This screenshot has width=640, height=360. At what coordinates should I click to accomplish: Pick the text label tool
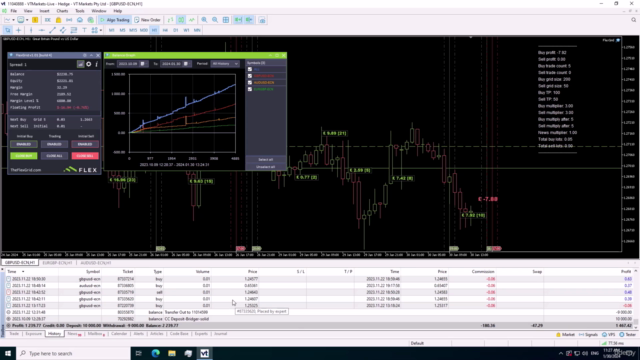(x=84, y=30)
